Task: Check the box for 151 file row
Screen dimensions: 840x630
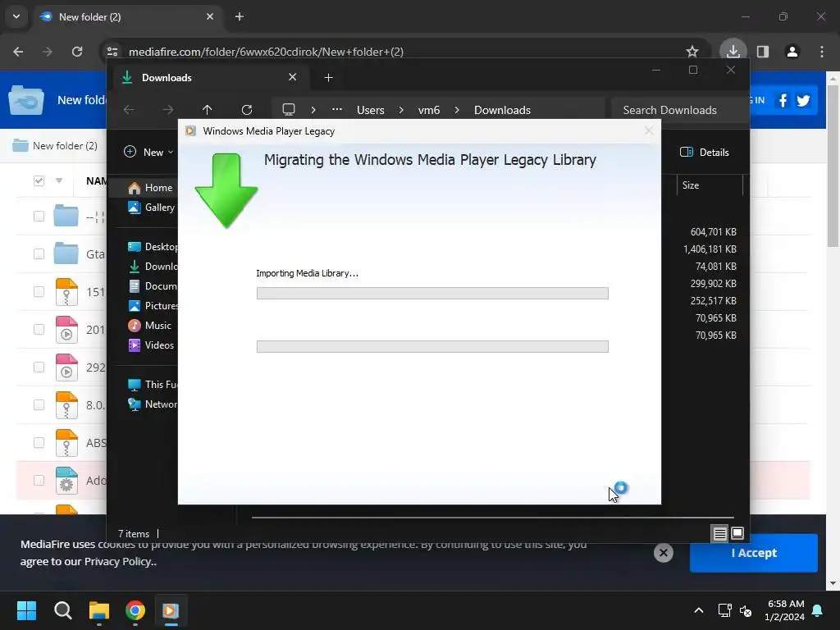Action: tap(39, 291)
